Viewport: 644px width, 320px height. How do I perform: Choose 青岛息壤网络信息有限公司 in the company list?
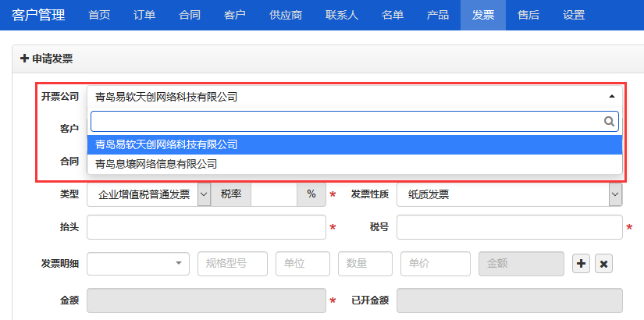point(355,165)
